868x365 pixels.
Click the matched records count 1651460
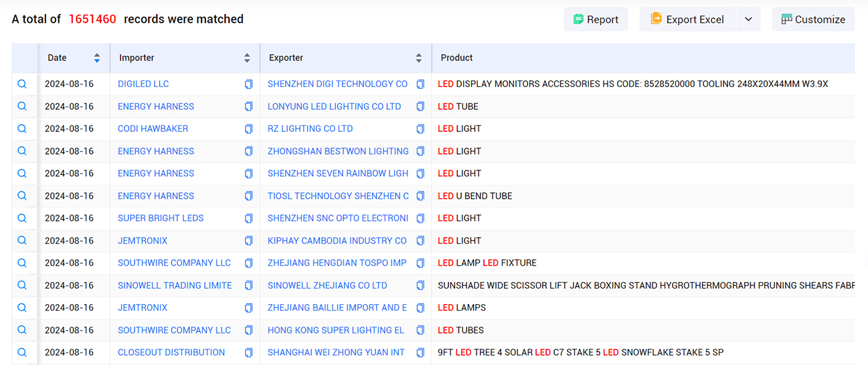click(92, 19)
